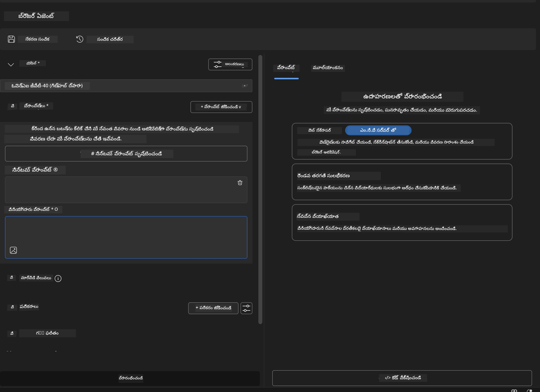Collapse the మోడల్ section chevron
Viewport: 540px width, 392px height.
(x=11, y=64)
